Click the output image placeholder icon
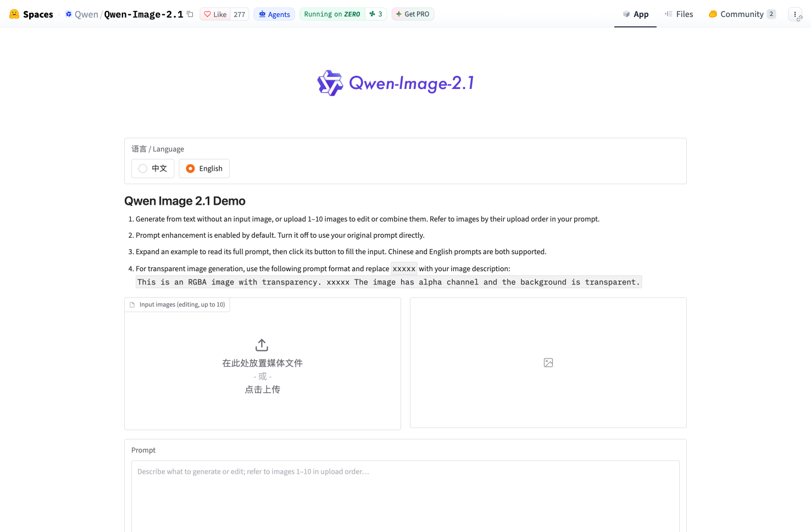The height and width of the screenshot is (532, 811). pos(548,362)
